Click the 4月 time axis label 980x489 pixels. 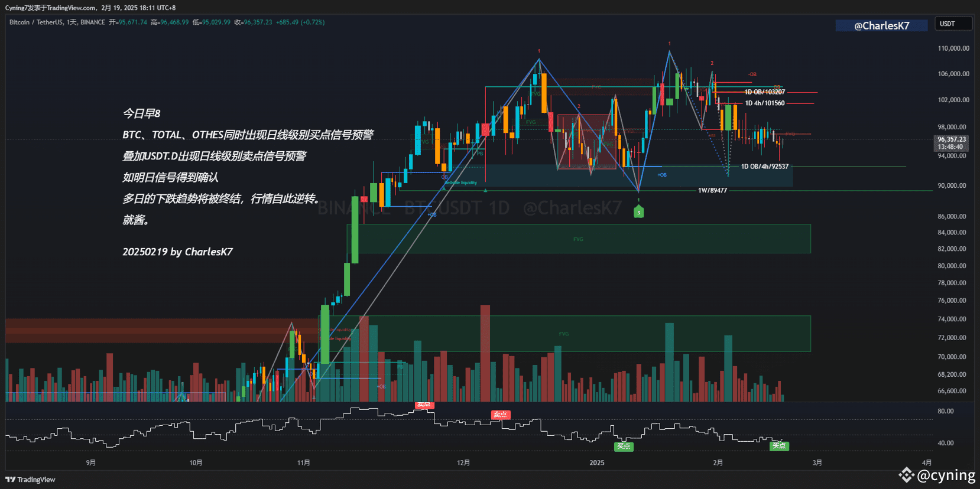(x=927, y=462)
